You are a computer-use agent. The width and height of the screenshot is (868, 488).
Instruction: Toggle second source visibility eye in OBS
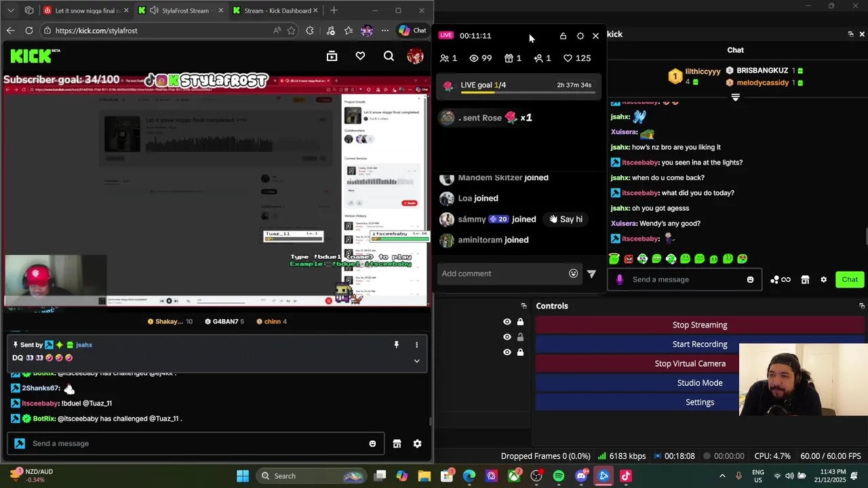(x=507, y=337)
